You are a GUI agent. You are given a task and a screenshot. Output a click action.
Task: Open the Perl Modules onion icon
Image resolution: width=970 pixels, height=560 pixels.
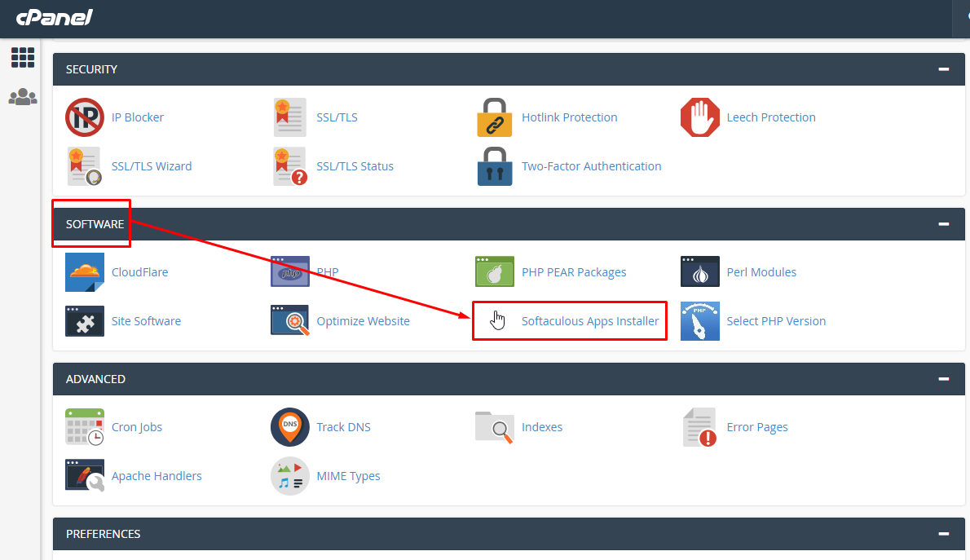699,271
